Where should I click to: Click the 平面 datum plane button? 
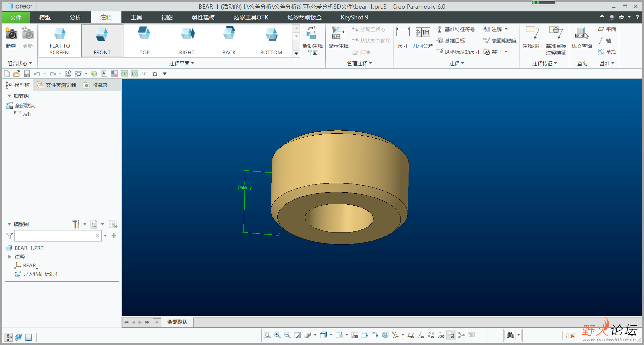point(607,29)
